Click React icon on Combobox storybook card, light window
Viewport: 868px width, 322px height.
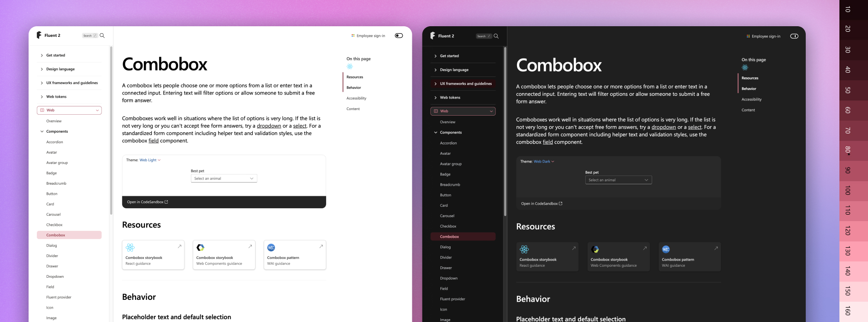130,247
